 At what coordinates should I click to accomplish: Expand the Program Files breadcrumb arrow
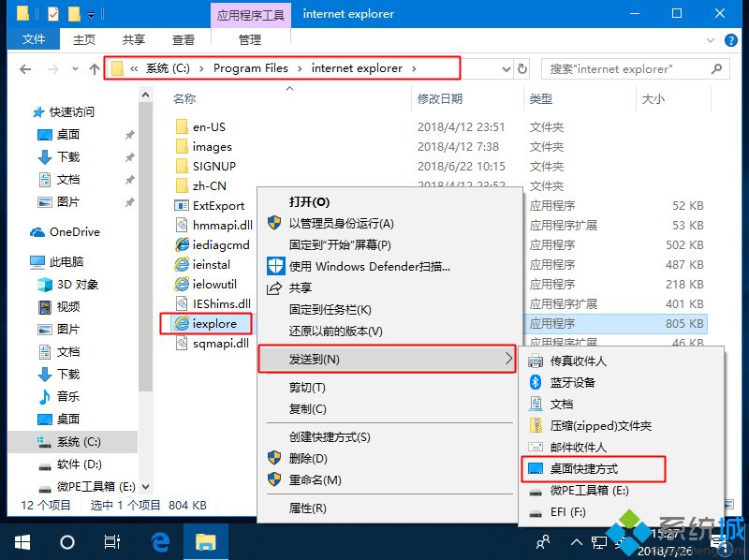300,68
